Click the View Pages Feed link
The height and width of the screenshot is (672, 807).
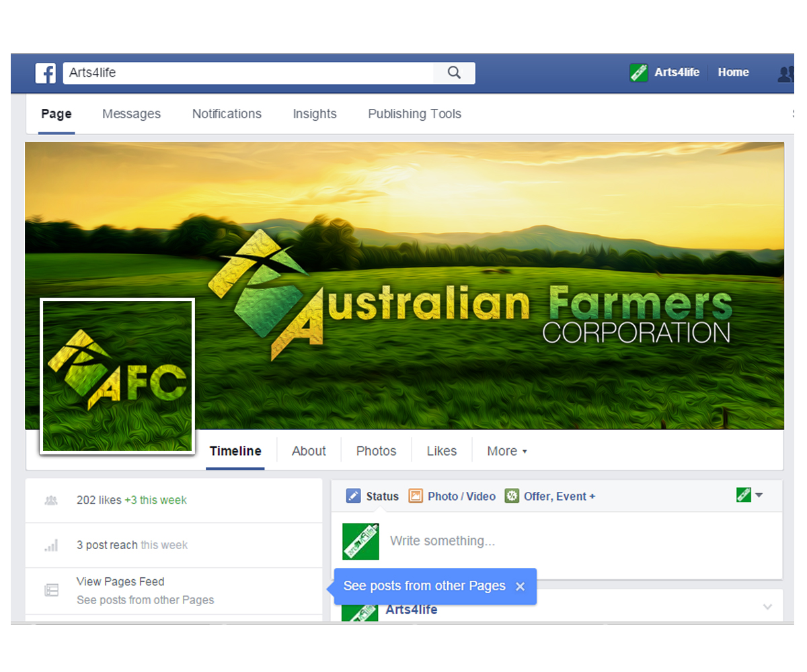120,582
